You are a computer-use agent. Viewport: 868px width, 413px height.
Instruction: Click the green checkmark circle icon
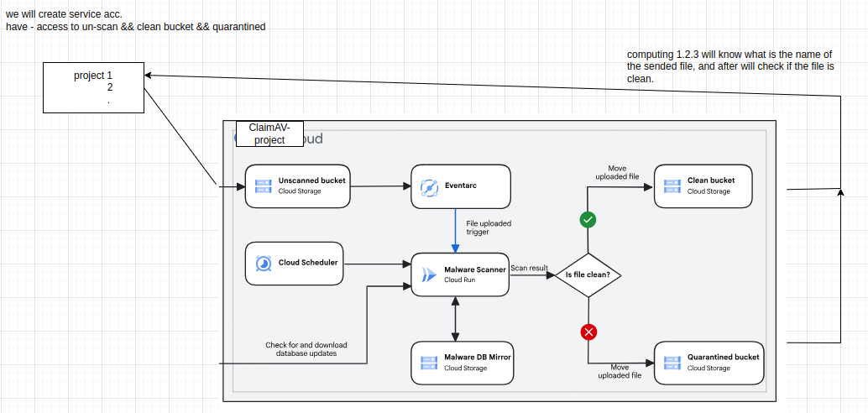(588, 220)
